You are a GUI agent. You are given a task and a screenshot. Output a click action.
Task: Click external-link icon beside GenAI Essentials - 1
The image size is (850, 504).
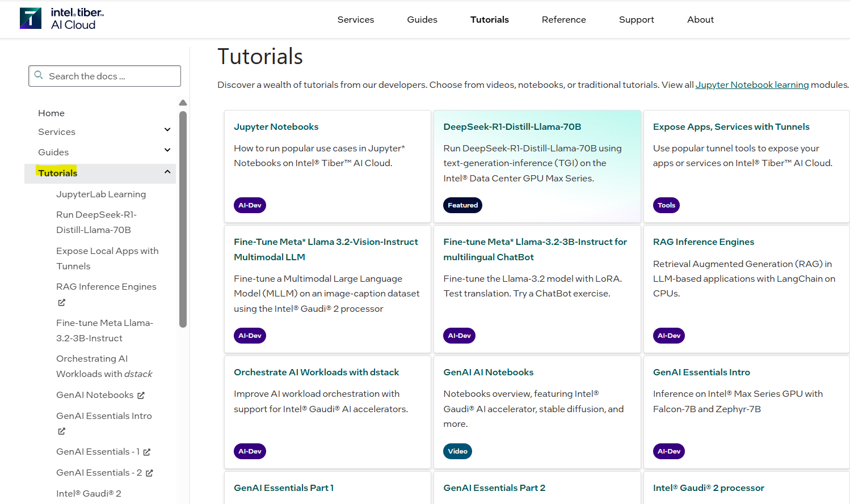pos(146,452)
